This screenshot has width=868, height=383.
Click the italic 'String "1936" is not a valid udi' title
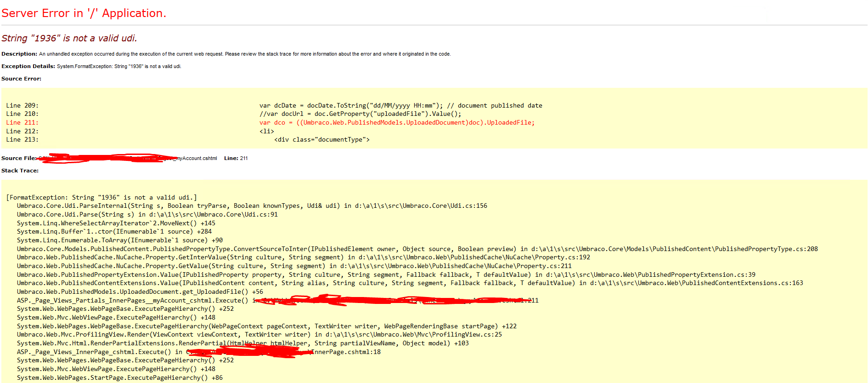[69, 38]
